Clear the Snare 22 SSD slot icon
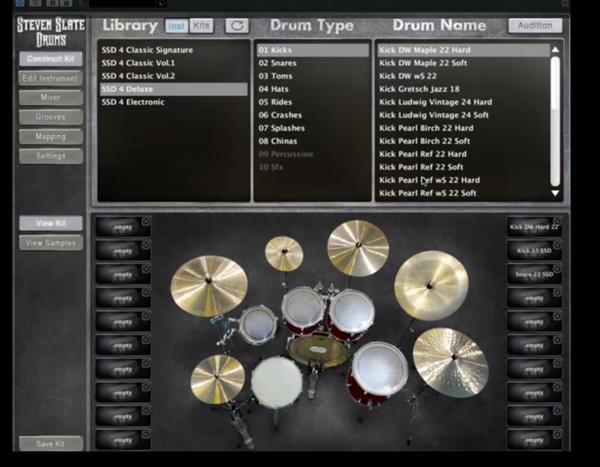This screenshot has width=600, height=467. coord(557,269)
